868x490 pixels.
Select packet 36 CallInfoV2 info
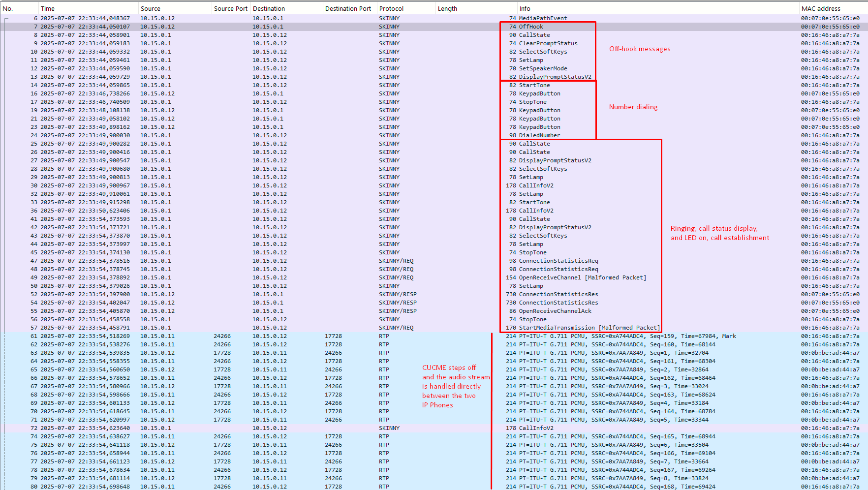tap(536, 211)
